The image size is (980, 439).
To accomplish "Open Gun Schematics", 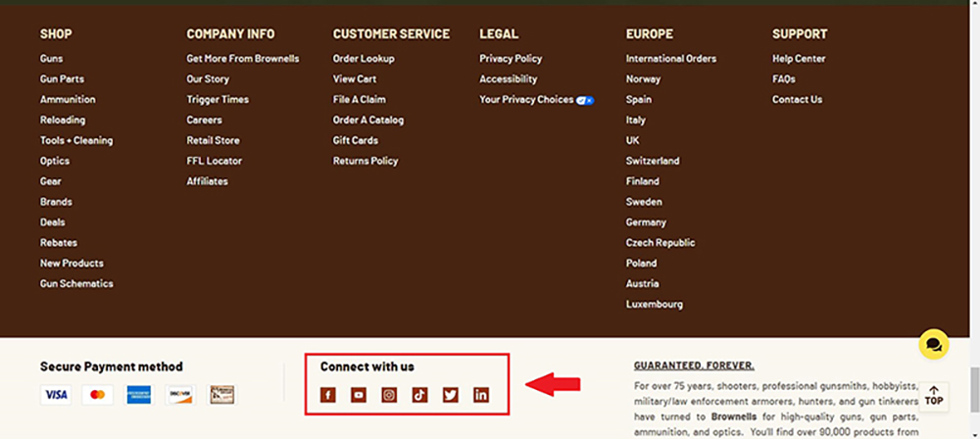I will click(76, 284).
